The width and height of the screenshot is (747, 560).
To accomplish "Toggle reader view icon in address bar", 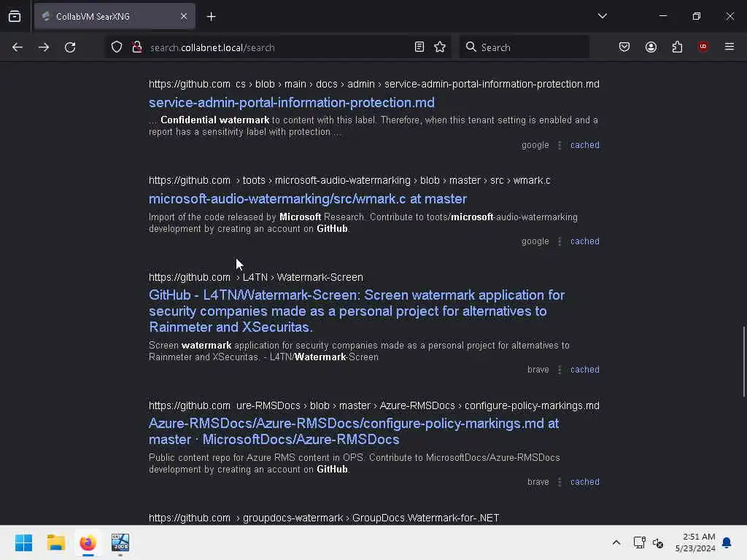I will pyautogui.click(x=419, y=47).
